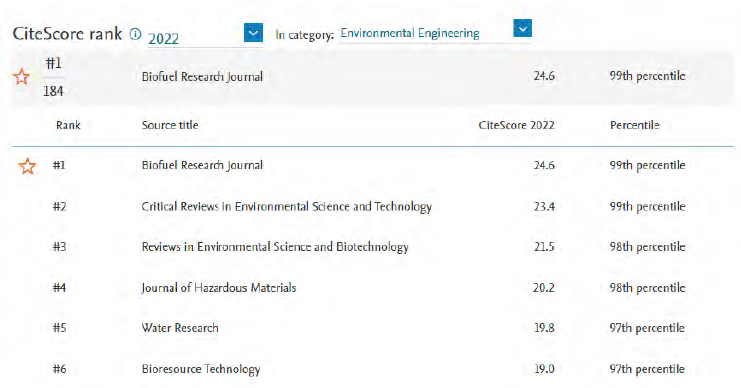Click the 97th percentile for Bioresource Technology

pyautogui.click(x=647, y=369)
